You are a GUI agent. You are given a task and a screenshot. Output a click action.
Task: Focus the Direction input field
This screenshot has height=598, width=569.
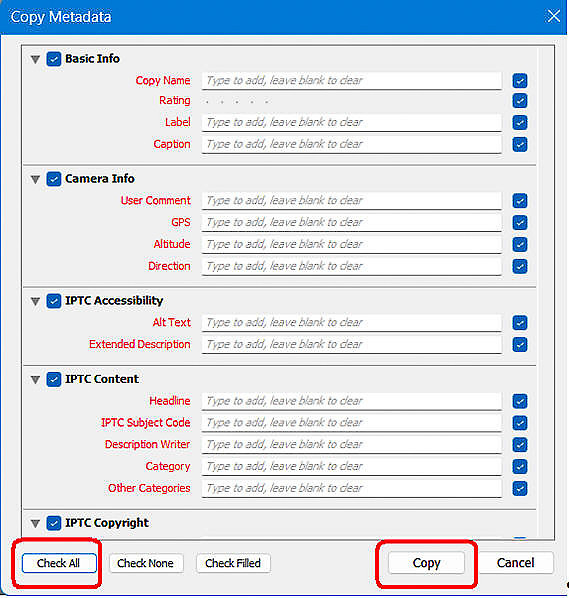[x=352, y=267]
